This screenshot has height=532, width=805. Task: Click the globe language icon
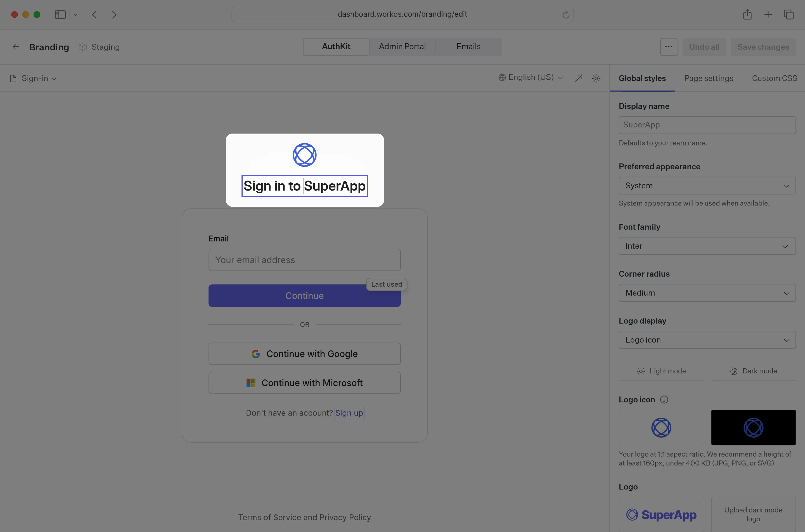[x=502, y=77]
